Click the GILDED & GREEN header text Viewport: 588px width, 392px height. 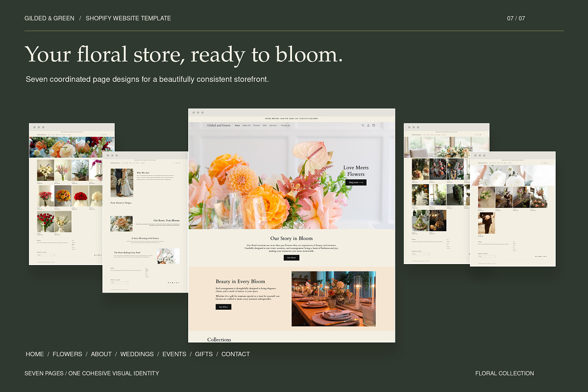[x=49, y=18]
